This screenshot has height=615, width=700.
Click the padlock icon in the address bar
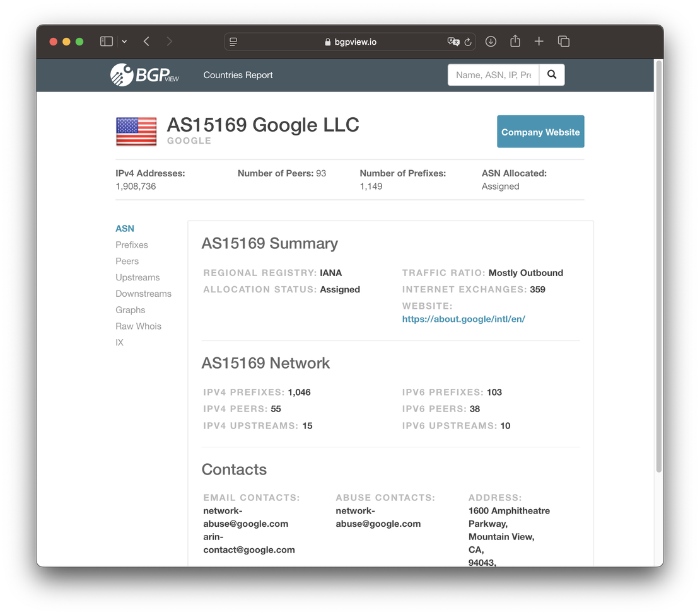coord(327,42)
